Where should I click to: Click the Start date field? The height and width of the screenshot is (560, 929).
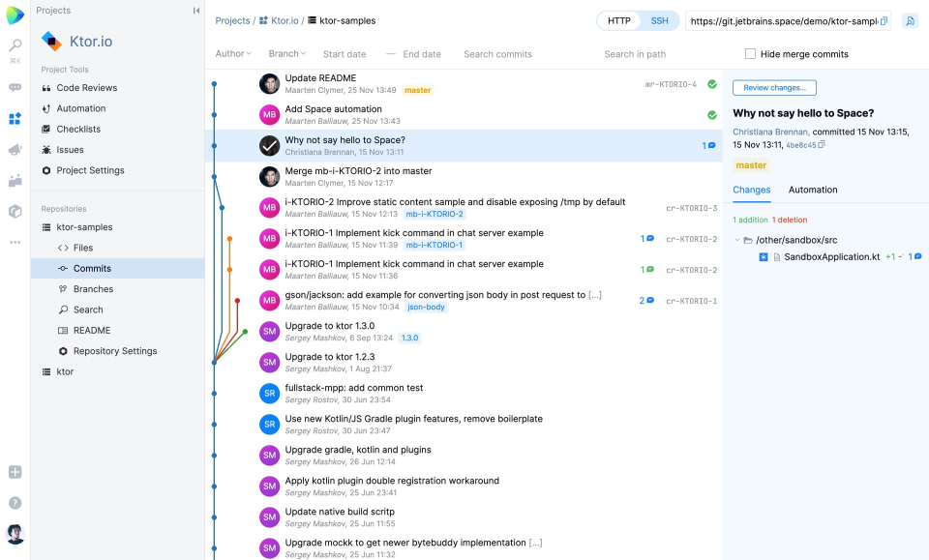345,54
